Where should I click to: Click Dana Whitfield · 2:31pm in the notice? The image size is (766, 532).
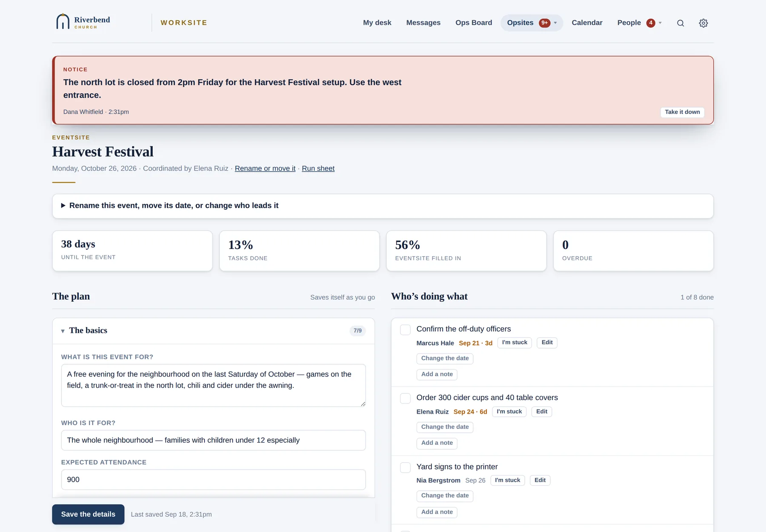point(96,112)
